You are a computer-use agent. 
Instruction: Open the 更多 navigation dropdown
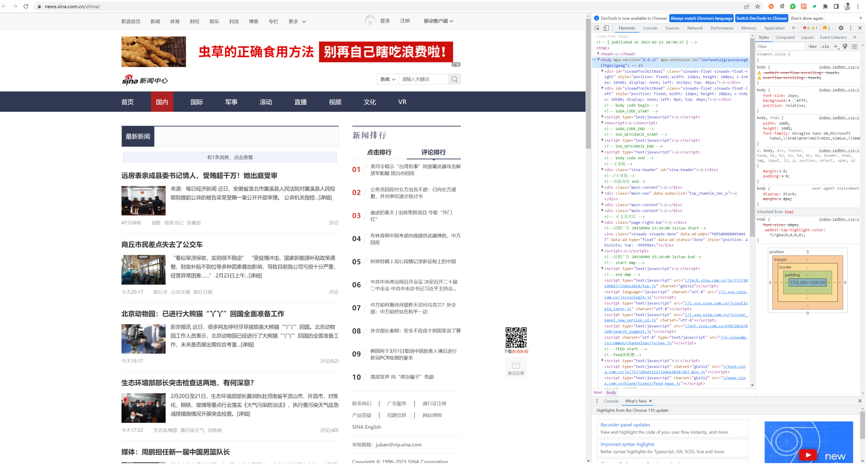tap(297, 21)
